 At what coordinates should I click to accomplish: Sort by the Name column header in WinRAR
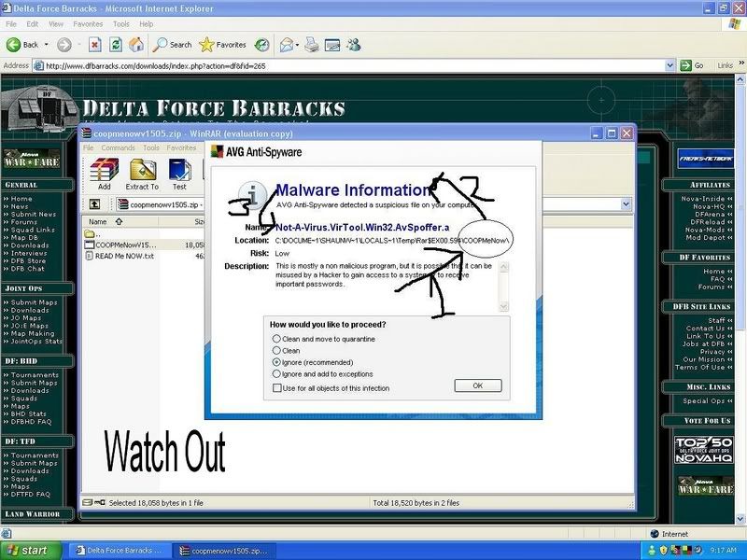120,221
